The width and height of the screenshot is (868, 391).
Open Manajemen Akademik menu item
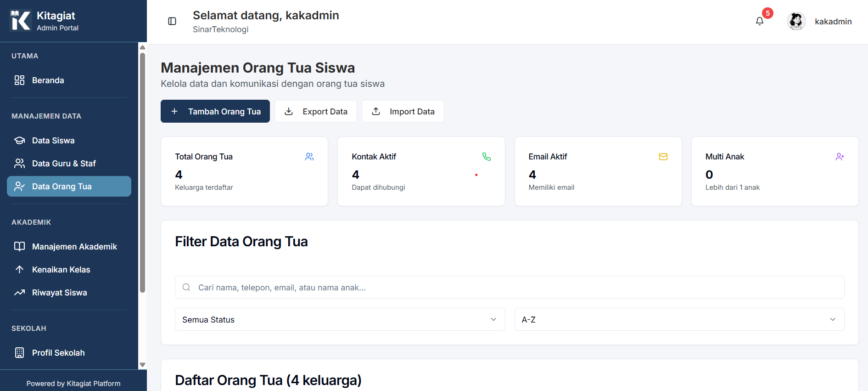[x=69, y=247]
